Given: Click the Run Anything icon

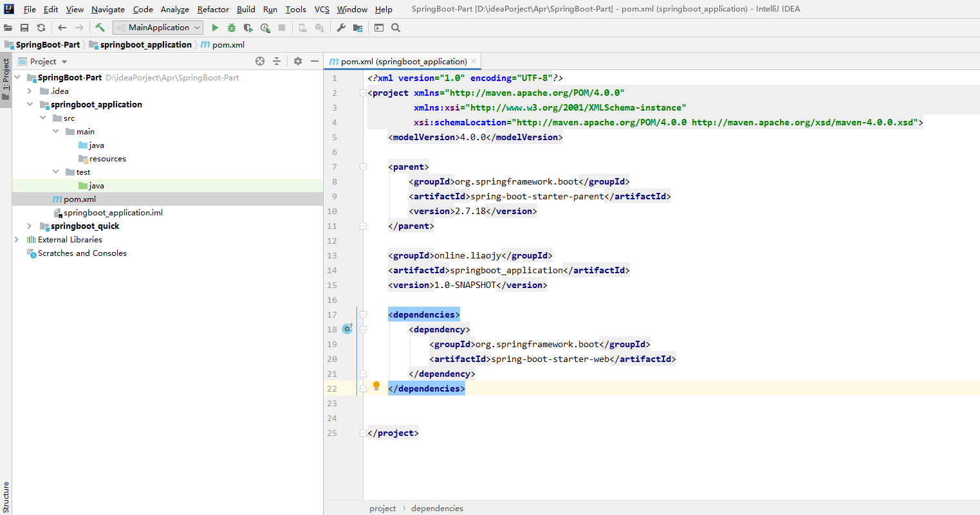Looking at the screenshot, I should coord(379,28).
